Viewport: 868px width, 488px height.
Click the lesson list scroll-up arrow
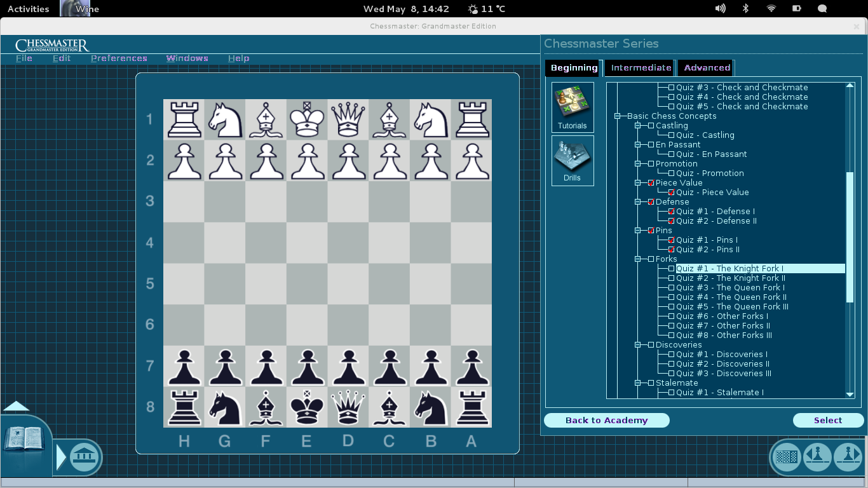(850, 86)
